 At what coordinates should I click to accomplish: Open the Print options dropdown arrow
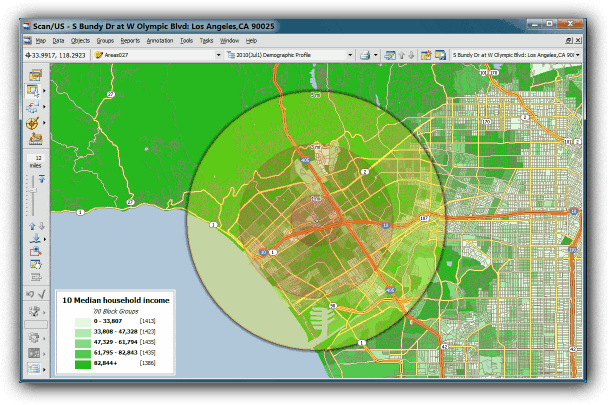pos(375,55)
